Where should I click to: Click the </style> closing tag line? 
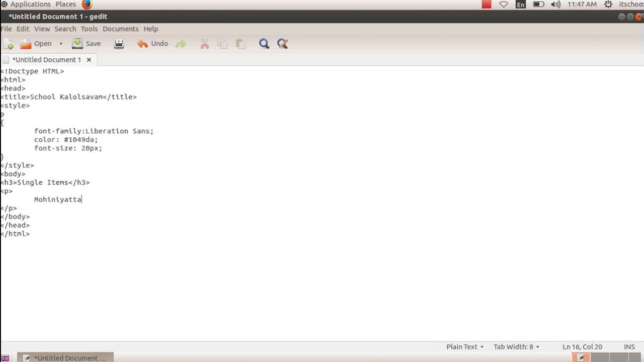[17, 165]
